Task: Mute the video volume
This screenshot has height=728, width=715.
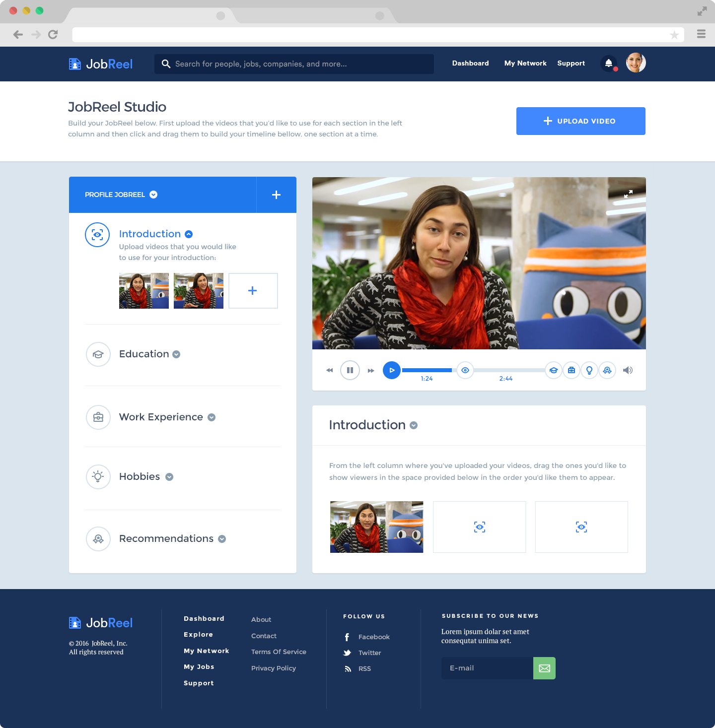Action: click(628, 370)
